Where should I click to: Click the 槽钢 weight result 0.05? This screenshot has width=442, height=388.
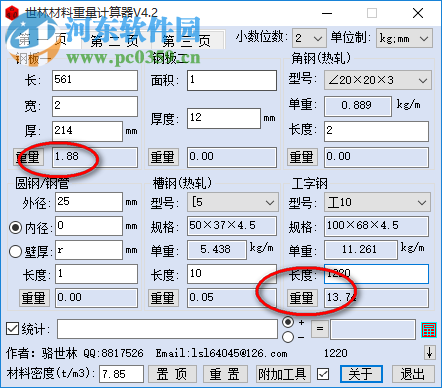click(x=232, y=298)
